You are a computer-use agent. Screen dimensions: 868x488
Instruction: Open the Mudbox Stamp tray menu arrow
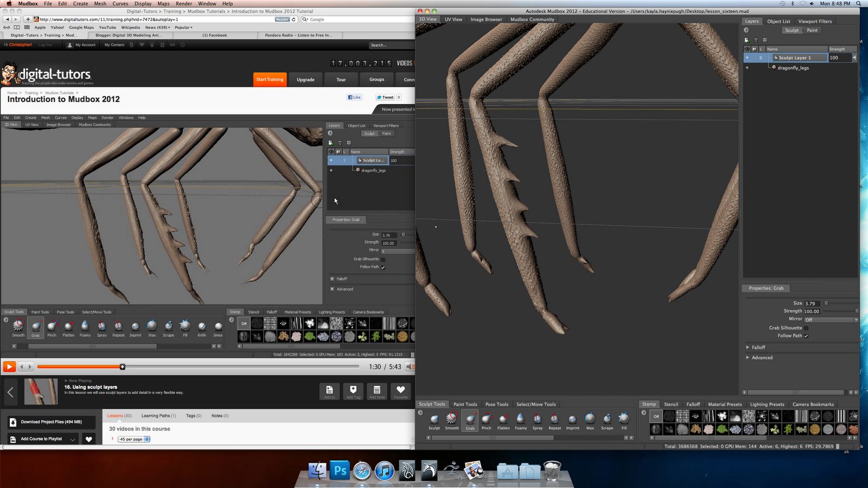point(644,413)
